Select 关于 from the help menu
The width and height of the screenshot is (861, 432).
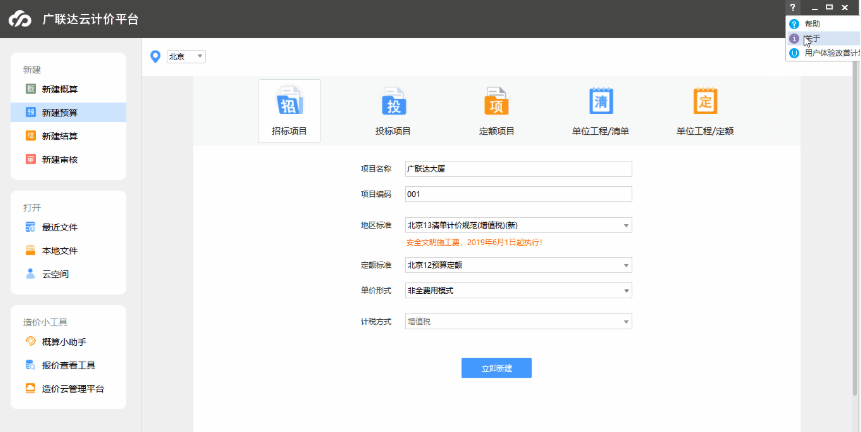(x=811, y=38)
